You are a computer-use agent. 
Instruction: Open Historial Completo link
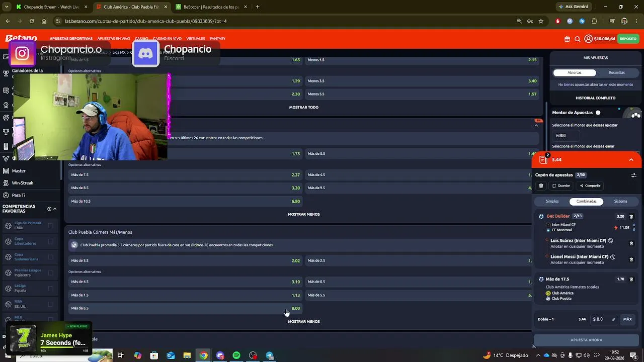click(x=596, y=98)
